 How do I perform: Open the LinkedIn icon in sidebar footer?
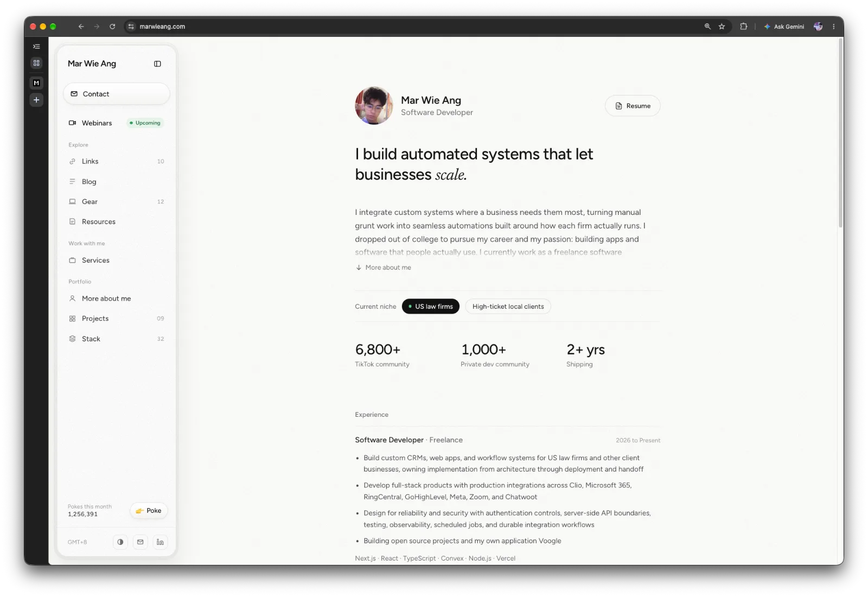coord(160,542)
